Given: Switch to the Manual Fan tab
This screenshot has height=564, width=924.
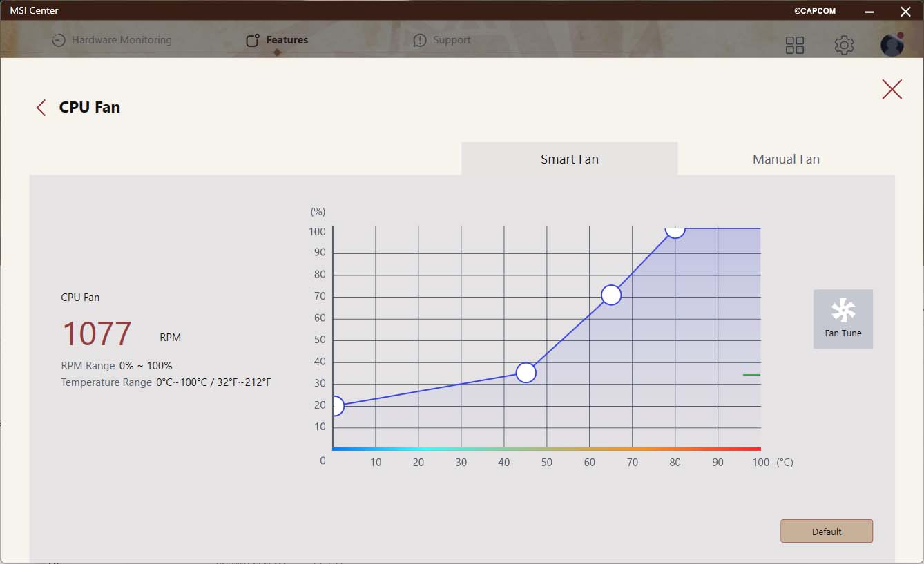Looking at the screenshot, I should coord(786,159).
